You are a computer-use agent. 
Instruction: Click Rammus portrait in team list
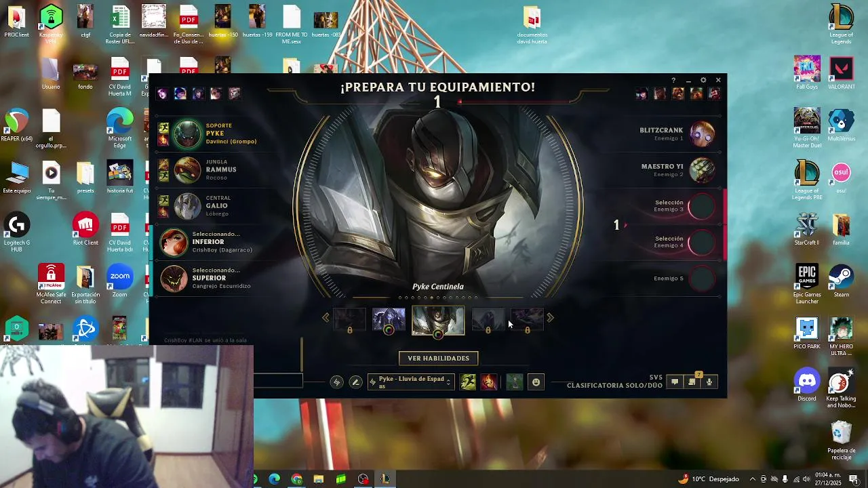187,170
